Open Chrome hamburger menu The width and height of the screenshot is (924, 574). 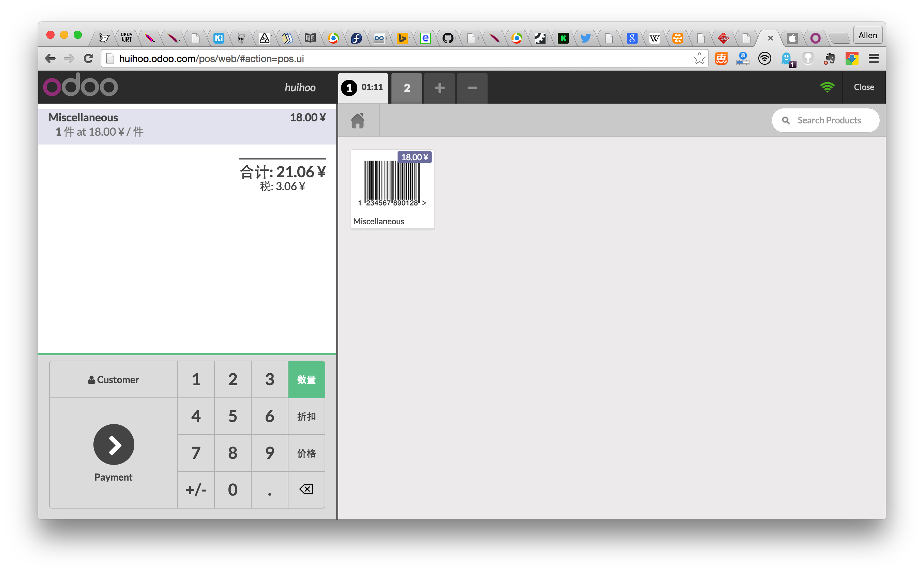pos(874,59)
